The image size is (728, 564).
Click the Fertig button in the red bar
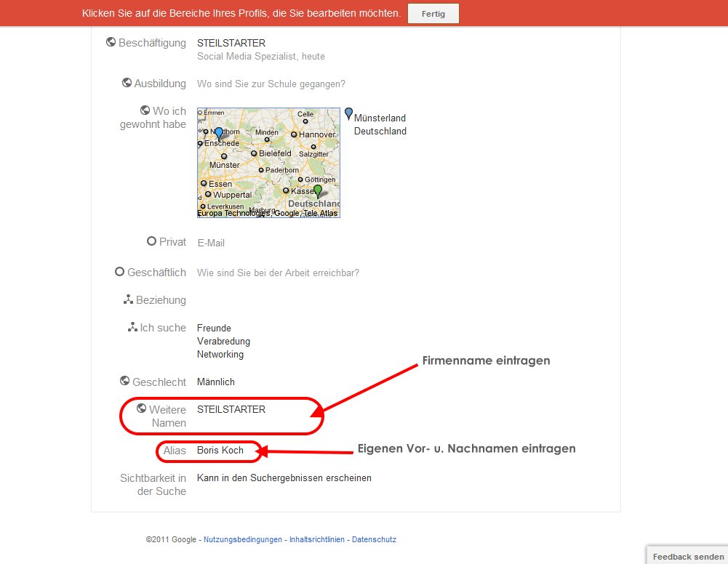pos(433,14)
